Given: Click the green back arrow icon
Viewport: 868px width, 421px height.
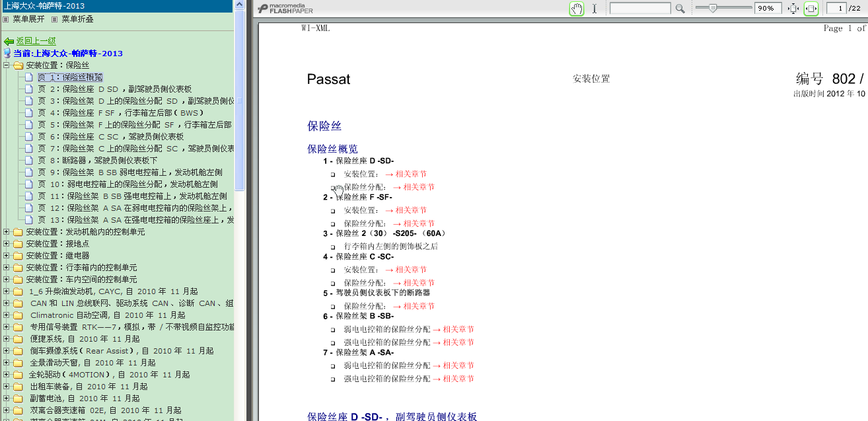Looking at the screenshot, I should 9,41.
